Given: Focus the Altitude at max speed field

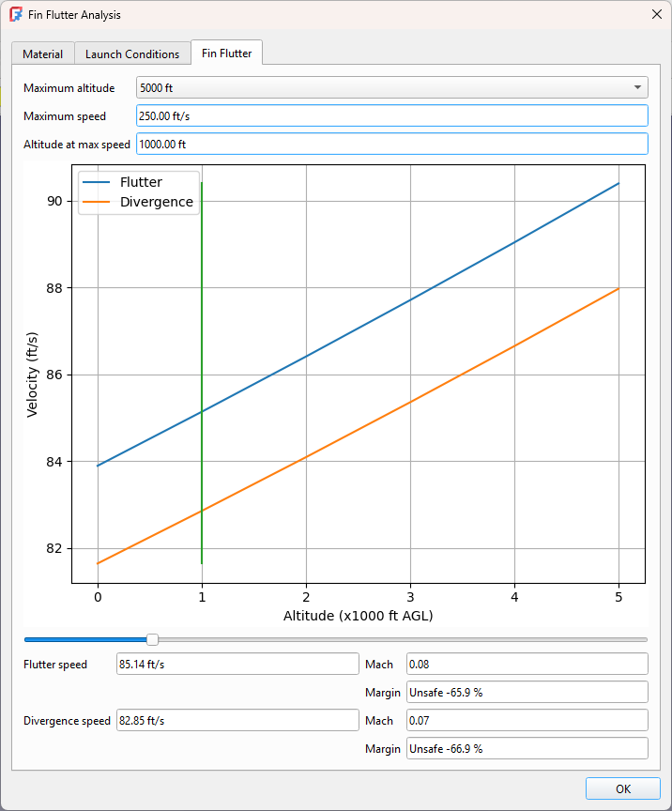Looking at the screenshot, I should click(x=391, y=144).
